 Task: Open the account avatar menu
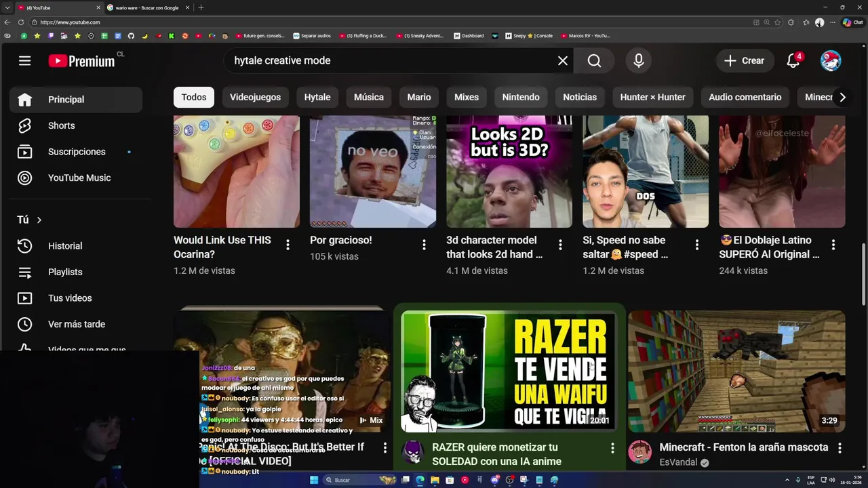(831, 61)
